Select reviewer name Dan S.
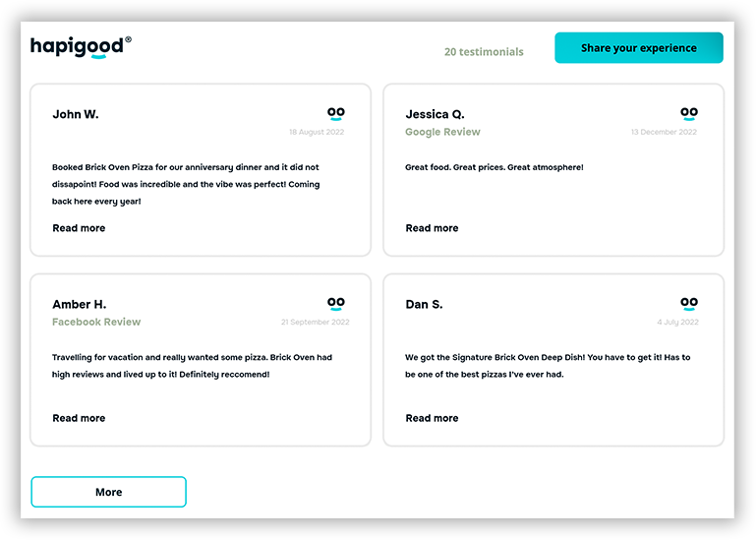The width and height of the screenshot is (756, 540). (424, 305)
